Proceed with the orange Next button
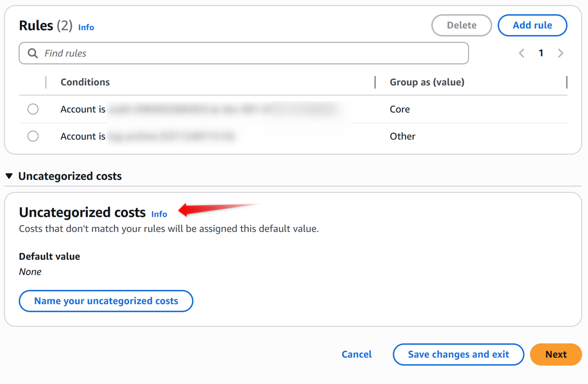This screenshot has height=384, width=588. 556,354
